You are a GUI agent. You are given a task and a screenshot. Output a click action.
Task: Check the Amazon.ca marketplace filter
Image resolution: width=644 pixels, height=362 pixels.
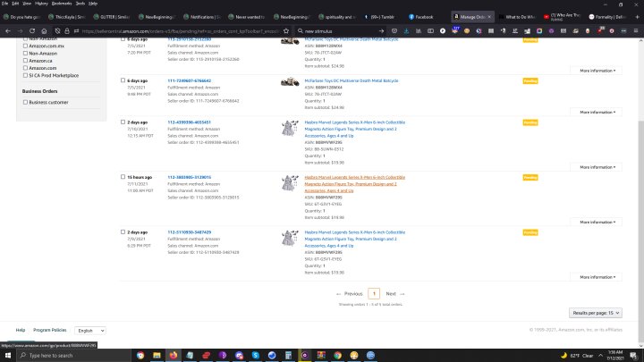(25, 61)
